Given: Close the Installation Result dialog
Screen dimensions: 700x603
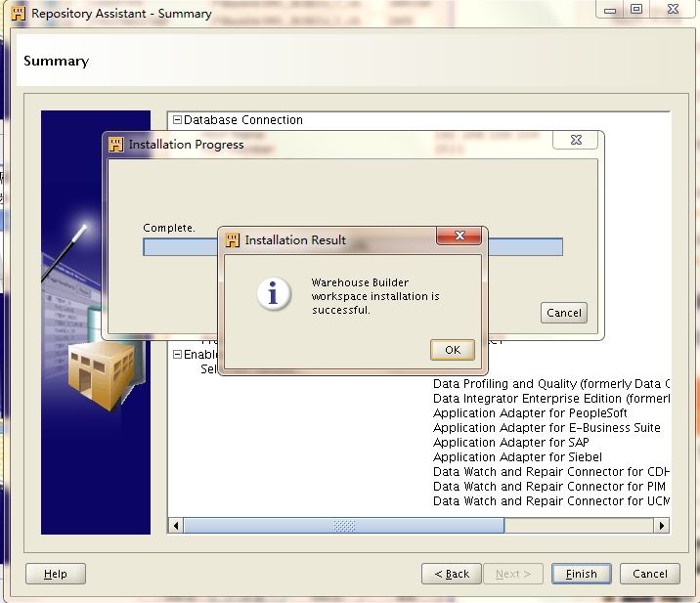Looking at the screenshot, I should point(459,236).
